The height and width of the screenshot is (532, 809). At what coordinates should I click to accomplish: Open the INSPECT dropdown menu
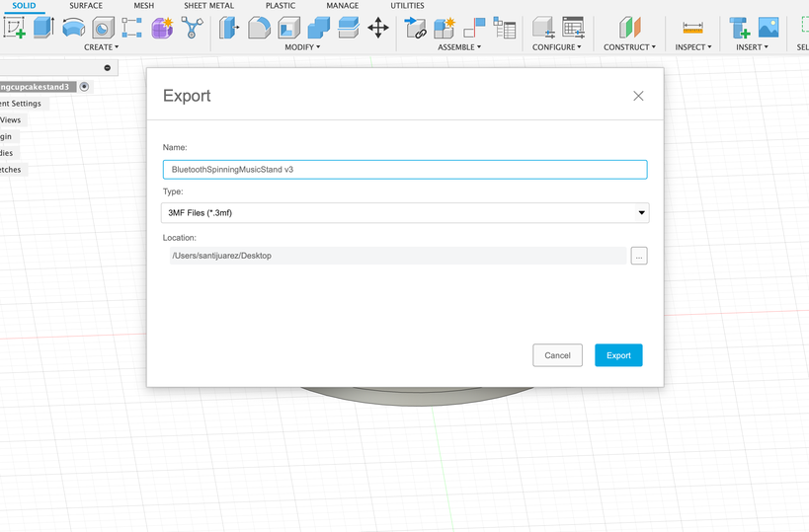tap(692, 47)
